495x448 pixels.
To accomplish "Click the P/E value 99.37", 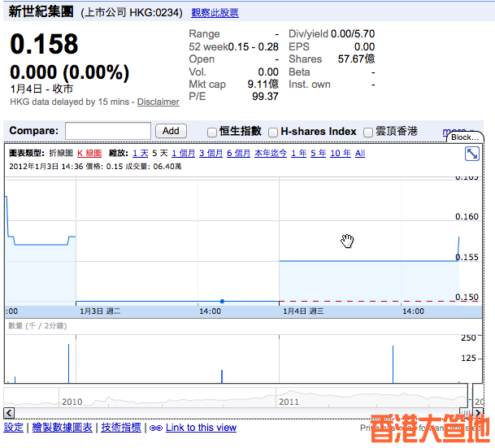I will [265, 97].
